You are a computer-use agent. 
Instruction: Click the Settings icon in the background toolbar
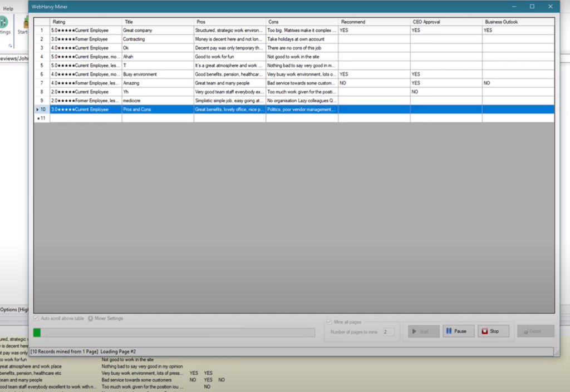[x=4, y=24]
